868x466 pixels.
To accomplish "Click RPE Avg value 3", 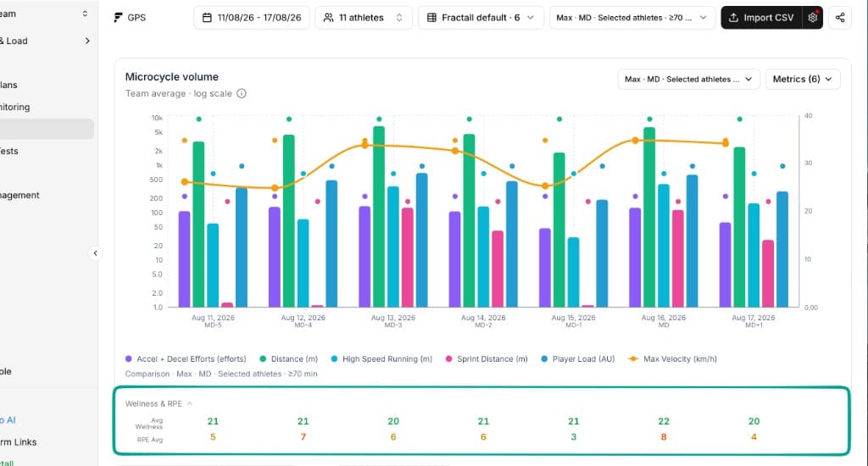I will tap(574, 436).
